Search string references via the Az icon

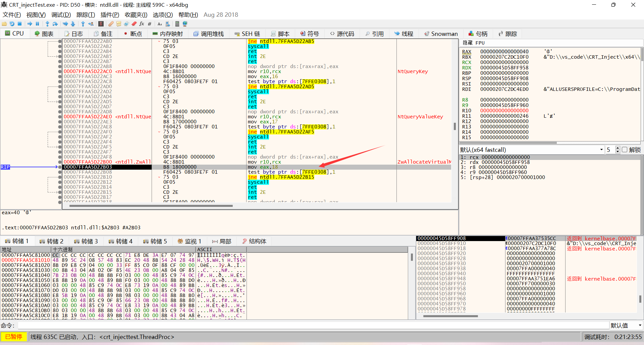(x=160, y=24)
